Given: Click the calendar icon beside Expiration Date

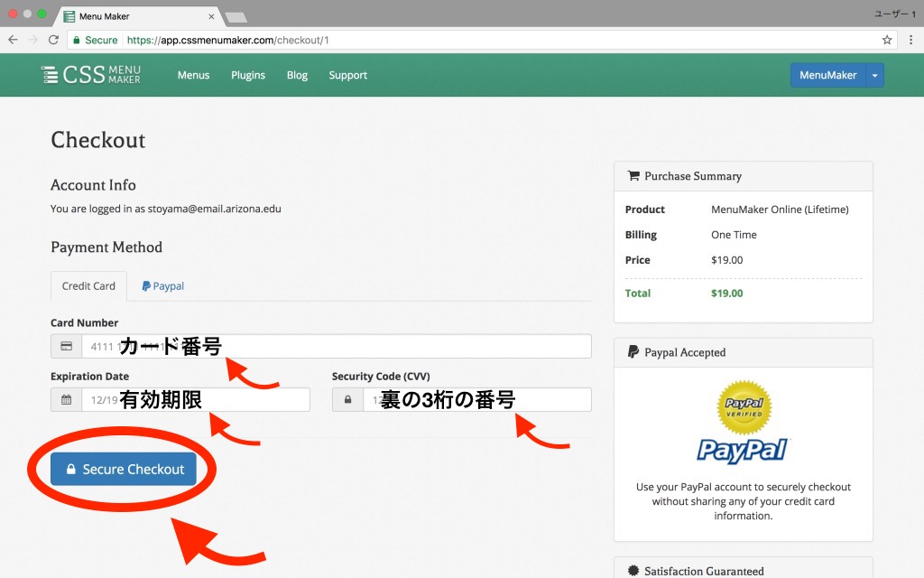Looking at the screenshot, I should point(67,400).
